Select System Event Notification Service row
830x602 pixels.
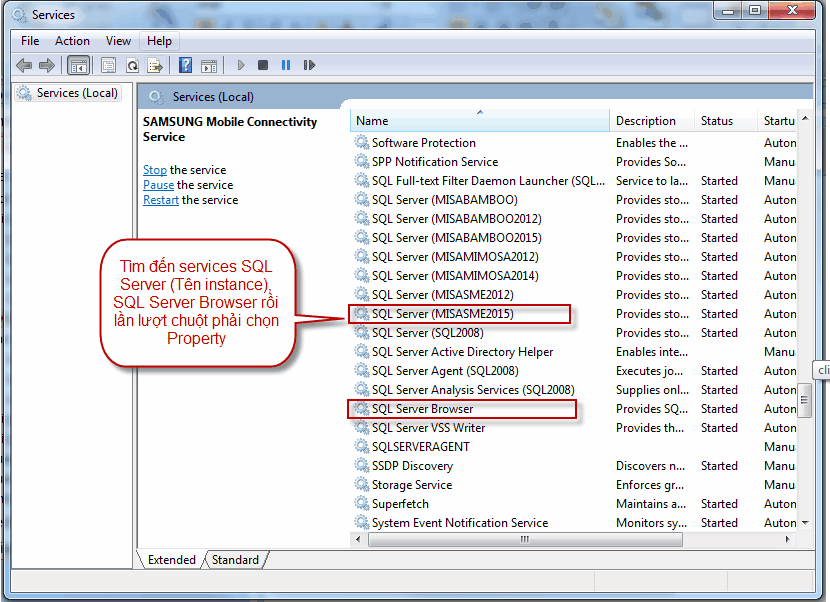tap(574, 523)
